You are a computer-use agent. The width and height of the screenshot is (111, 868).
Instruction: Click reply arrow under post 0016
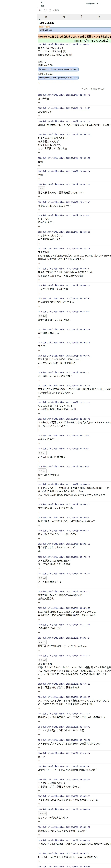39,324
